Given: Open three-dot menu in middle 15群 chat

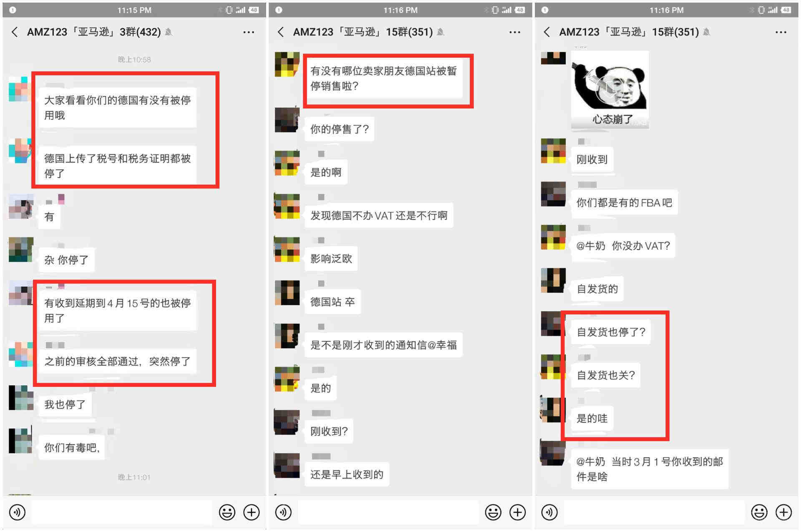Looking at the screenshot, I should point(515,32).
